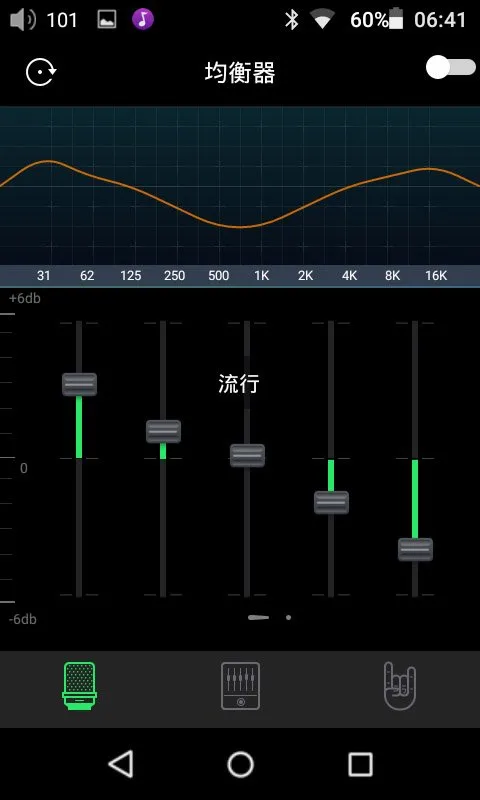Select the 16K frequency label
The width and height of the screenshot is (480, 800).
click(x=436, y=276)
